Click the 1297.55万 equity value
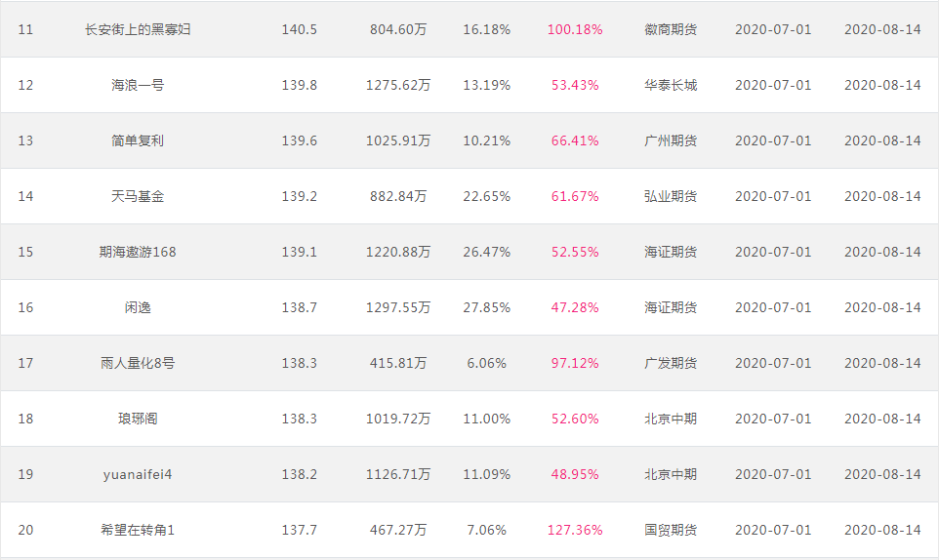The image size is (939, 560). 398,307
